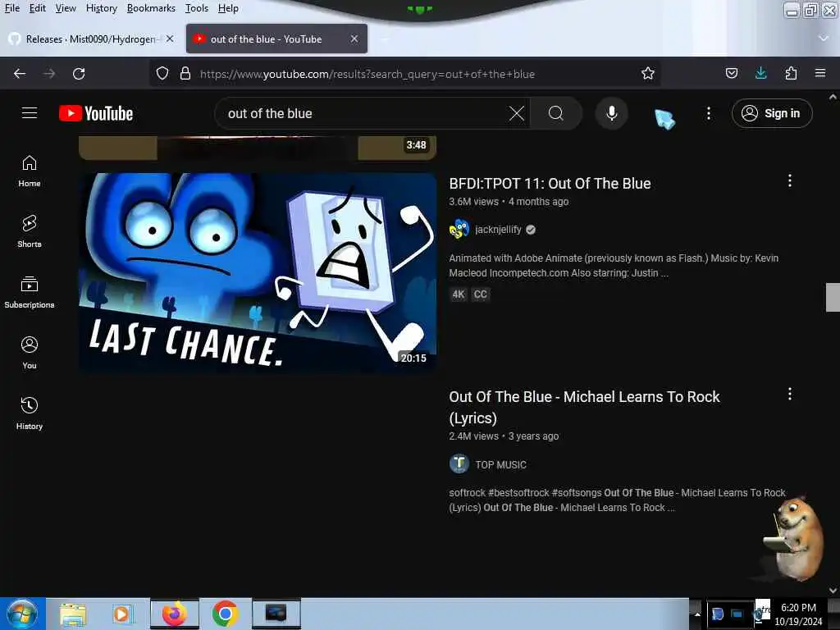Click the jacknjellify channel avatar
This screenshot has height=630, width=840.
[x=459, y=230]
